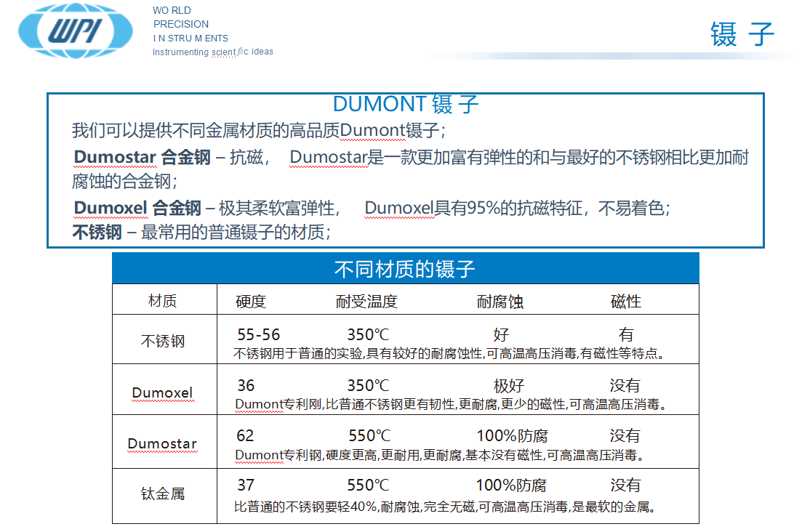Click '没有' in the Dumoxel row
794x532 pixels.
[625, 386]
